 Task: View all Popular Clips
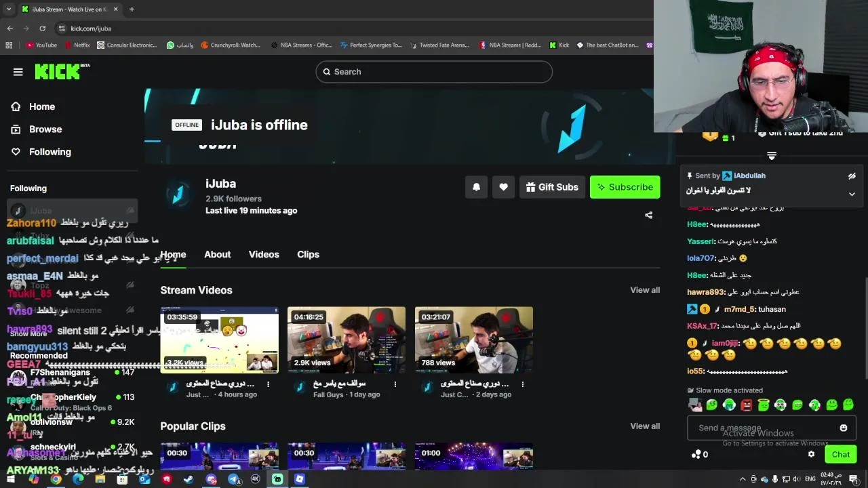645,426
